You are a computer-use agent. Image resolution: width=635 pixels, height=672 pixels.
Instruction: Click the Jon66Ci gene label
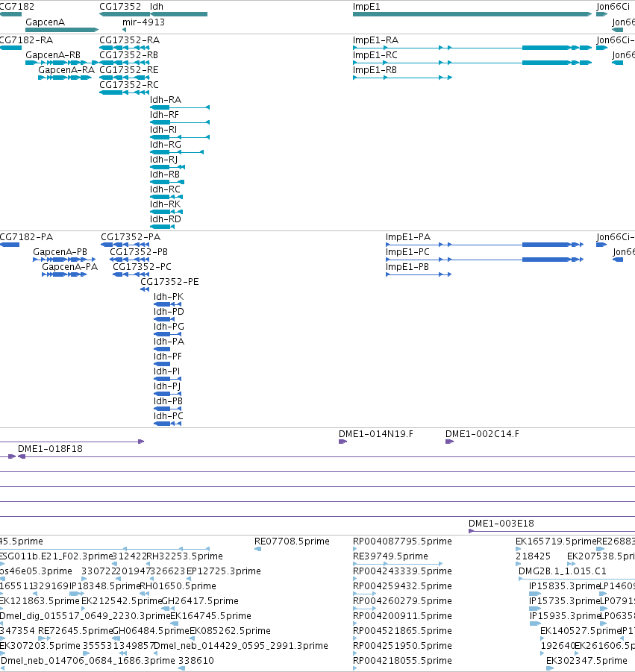[x=613, y=7]
